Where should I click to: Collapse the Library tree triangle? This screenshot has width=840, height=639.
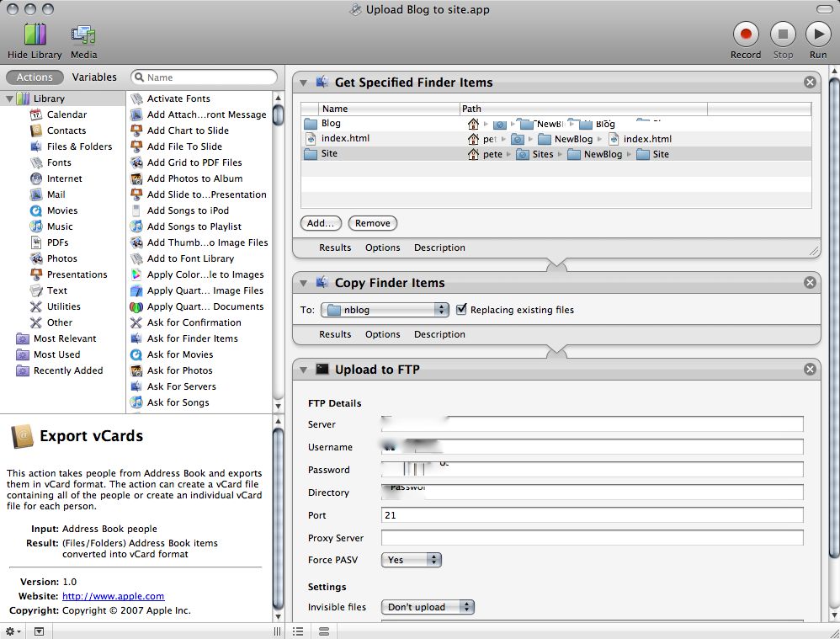point(9,99)
